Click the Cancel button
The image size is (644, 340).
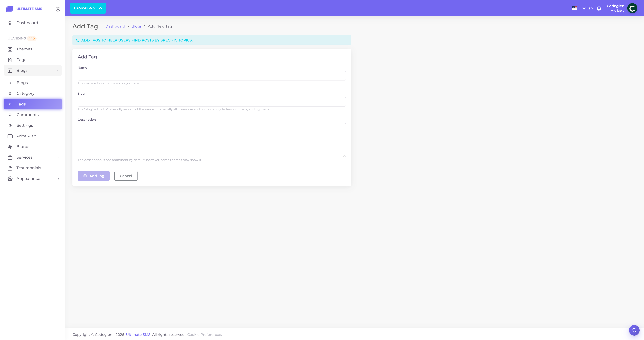pos(126,176)
